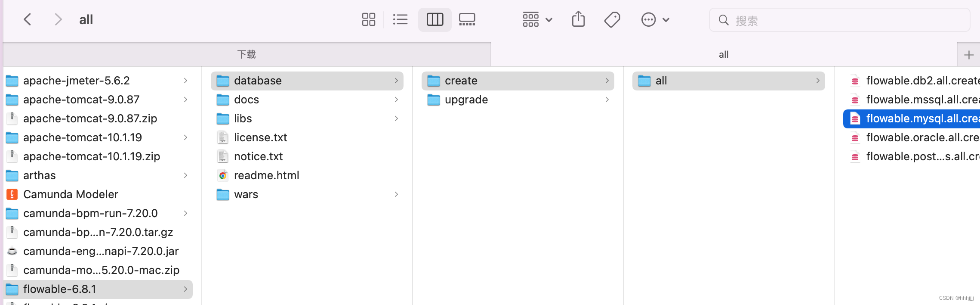Select the apache-tomcat-10.1.19.zip file
This screenshot has width=980, height=305.
pyautogui.click(x=98, y=156)
